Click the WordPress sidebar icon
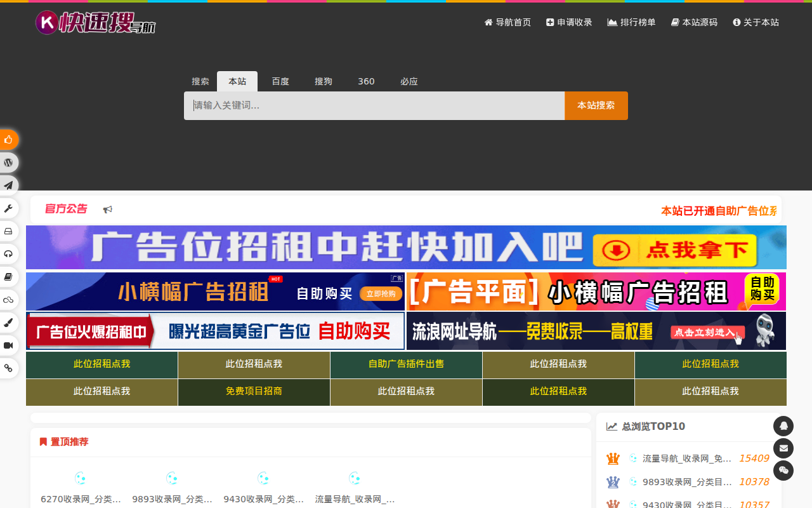Screen dimensions: 812x508 coord(8,163)
